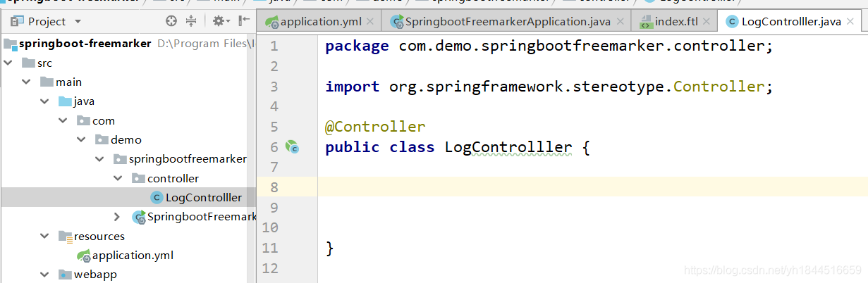Click the LogControlller class icon in tree
The image size is (868, 283).
[x=157, y=198]
